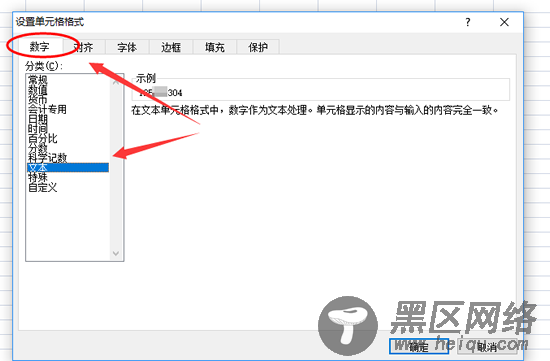
Task: Switch to the 数字 tab
Action: tap(39, 46)
